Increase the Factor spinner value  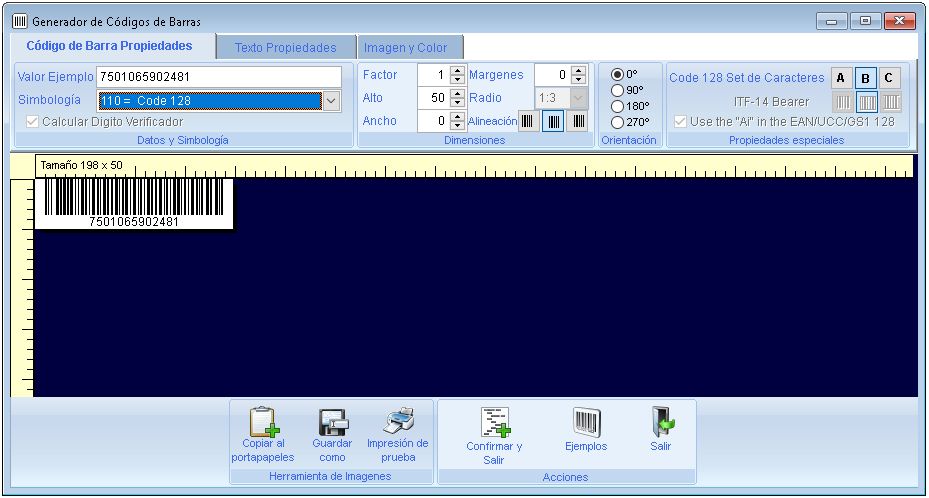click(x=457, y=71)
